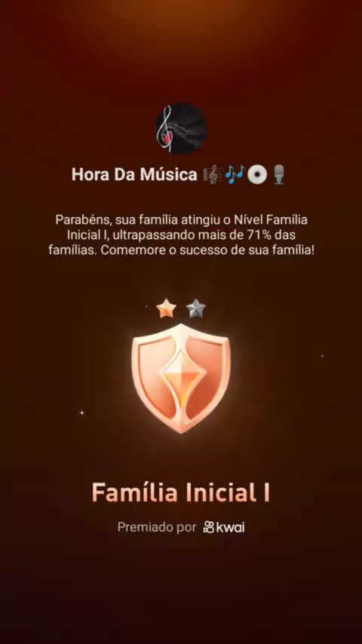Click the Parabéns congratulation message text
The height and width of the screenshot is (644, 362).
(181, 235)
